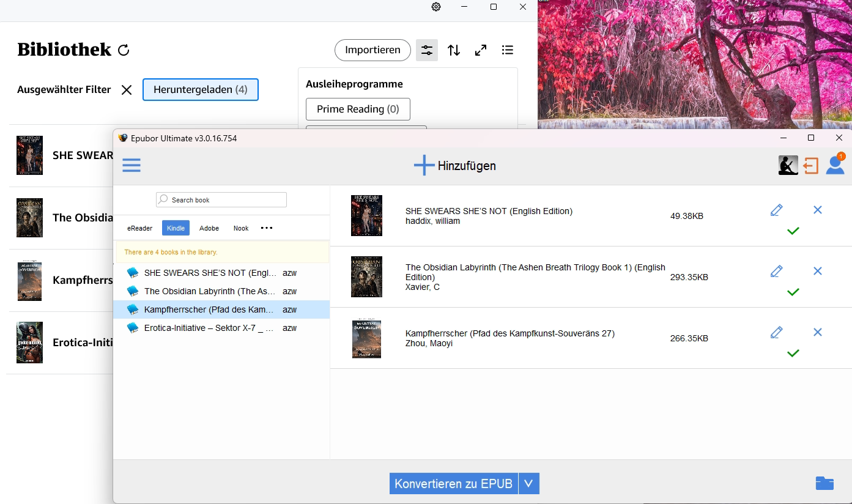Open the output folder icon
852x504 pixels.
(825, 483)
